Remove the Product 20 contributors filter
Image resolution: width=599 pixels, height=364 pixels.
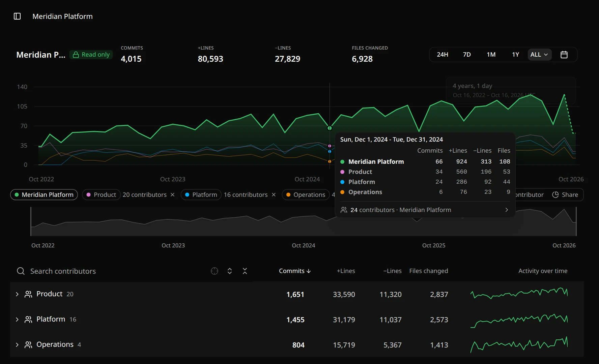(173, 195)
